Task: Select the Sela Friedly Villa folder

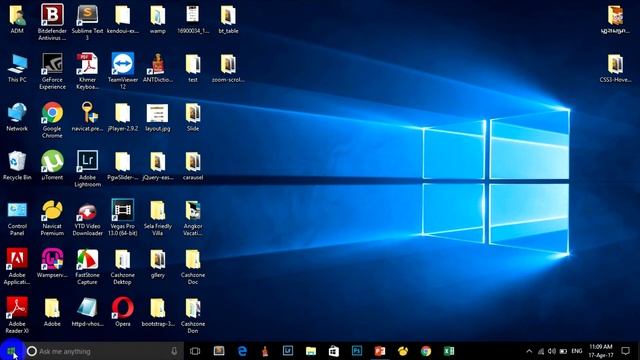Action: (158, 218)
